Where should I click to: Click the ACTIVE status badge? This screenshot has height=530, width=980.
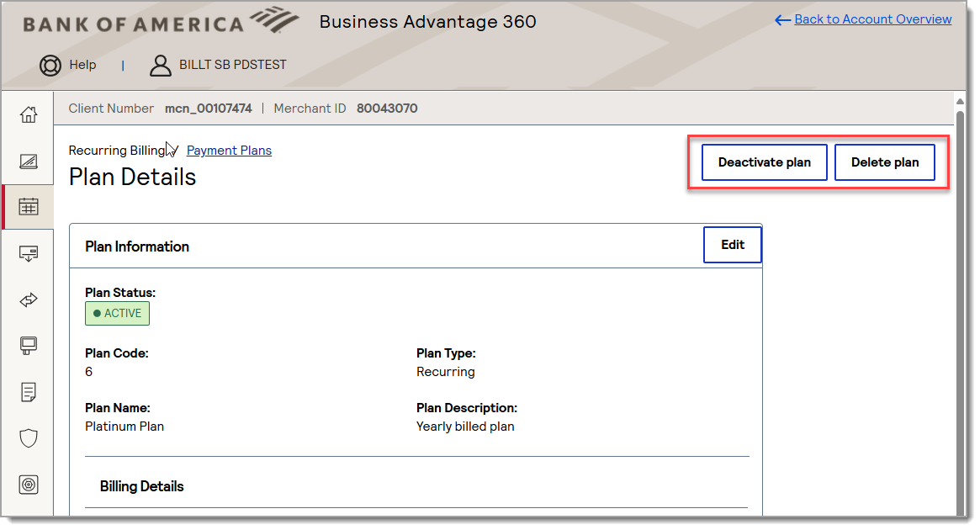tap(118, 314)
